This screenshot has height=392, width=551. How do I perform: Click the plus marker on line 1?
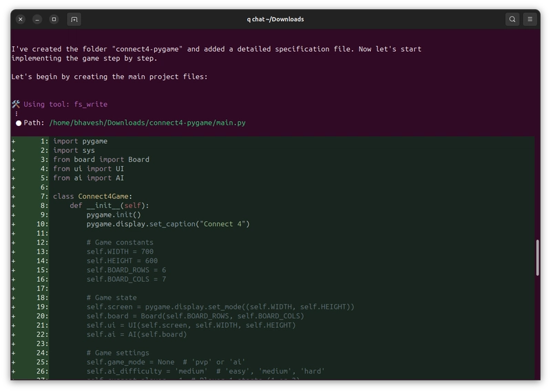coord(13,141)
